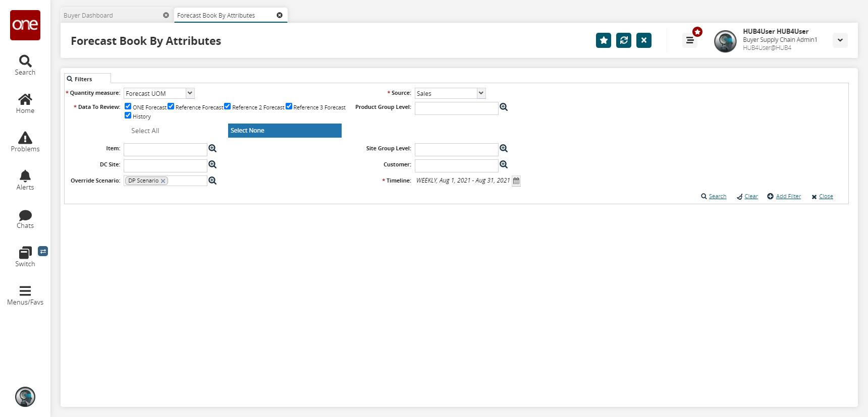The image size is (868, 417).
Task: Click the blue swap arrows badge
Action: tap(43, 251)
